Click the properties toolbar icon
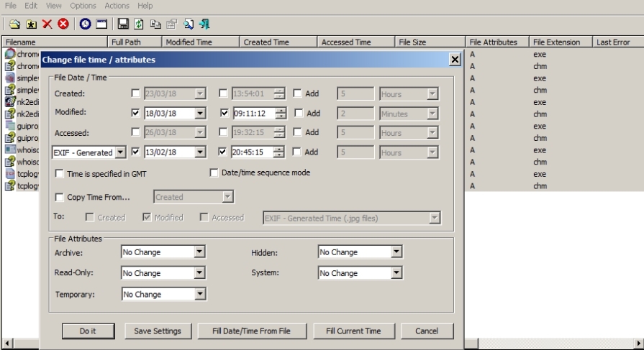644x350 pixels. tap(172, 24)
